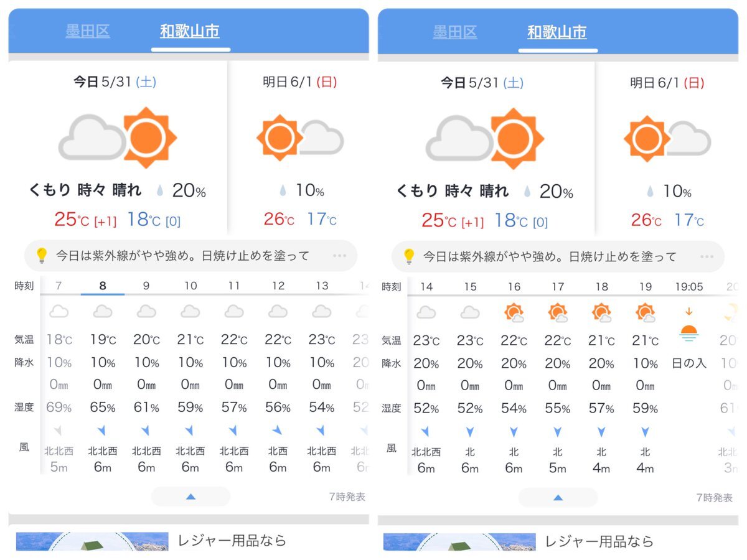Expand UV advice via right three-dots
The width and height of the screenshot is (747, 560).
[x=707, y=256]
